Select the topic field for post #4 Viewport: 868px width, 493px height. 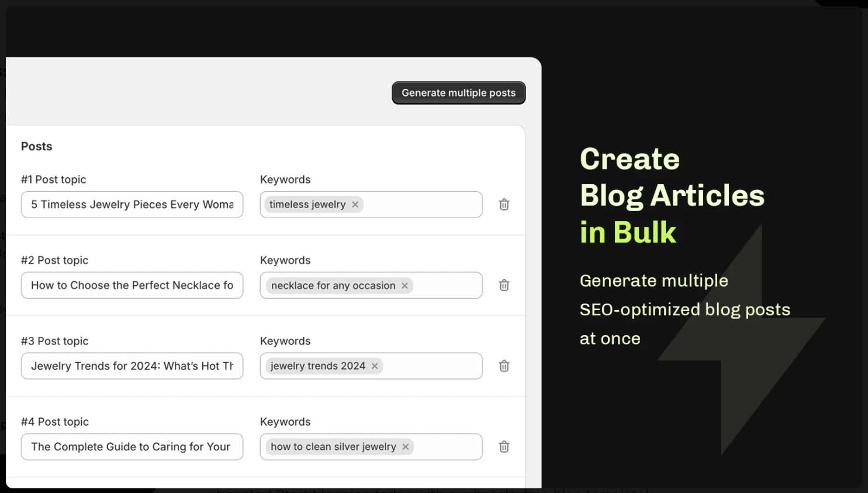[132, 446]
